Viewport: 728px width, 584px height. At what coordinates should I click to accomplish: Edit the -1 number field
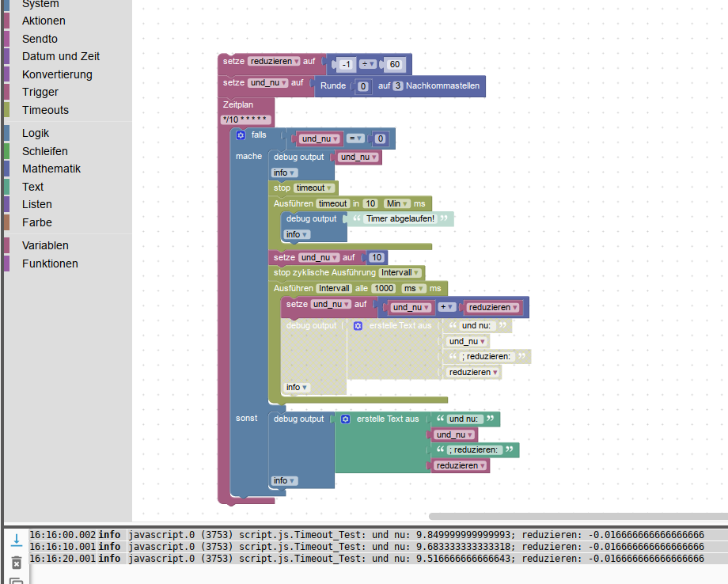[x=347, y=65]
